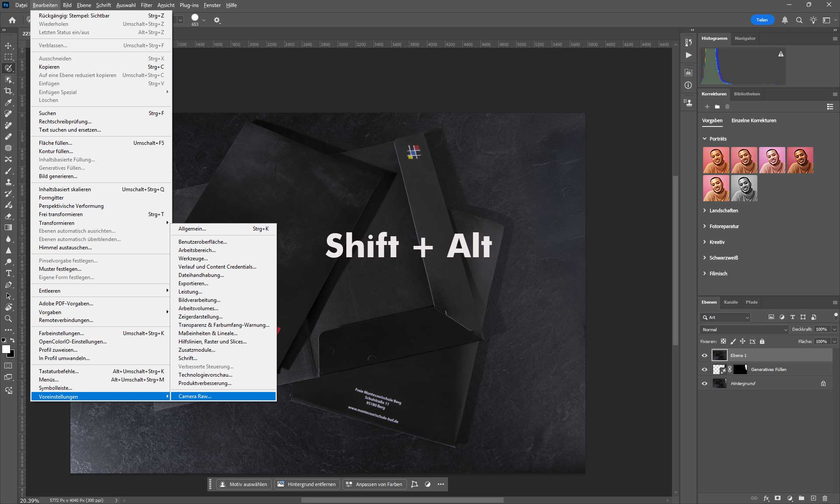The height and width of the screenshot is (504, 840).
Task: Select the Rectangular Marquee tool
Action: tap(8, 57)
